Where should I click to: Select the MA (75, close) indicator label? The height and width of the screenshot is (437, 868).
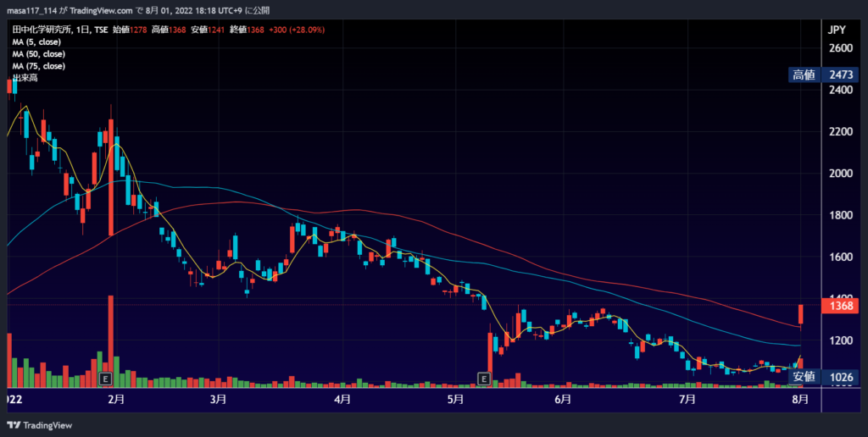pos(39,66)
